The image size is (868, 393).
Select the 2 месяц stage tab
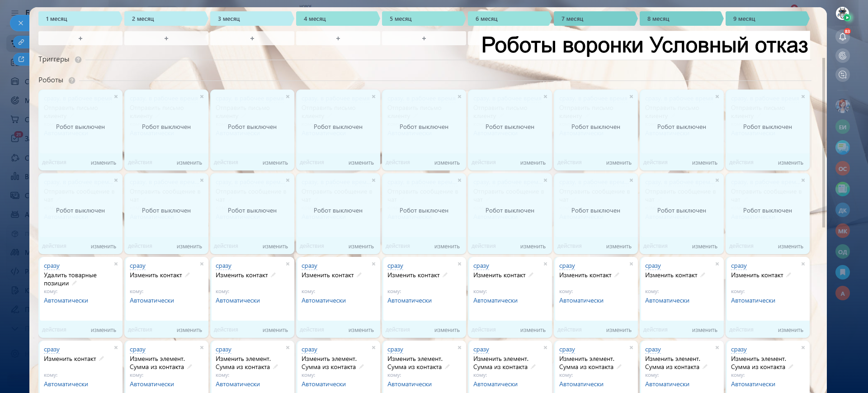click(166, 19)
